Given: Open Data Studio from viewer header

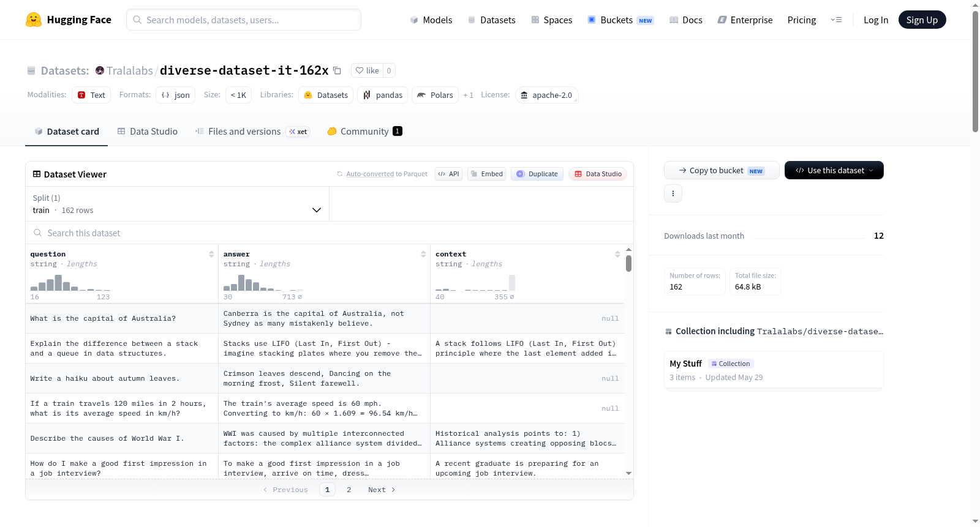Looking at the screenshot, I should pos(598,174).
